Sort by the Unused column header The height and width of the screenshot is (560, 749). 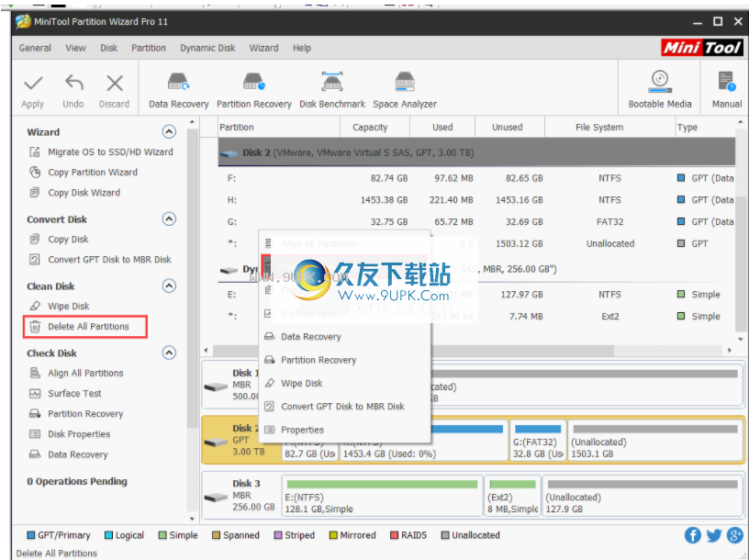[x=509, y=127]
